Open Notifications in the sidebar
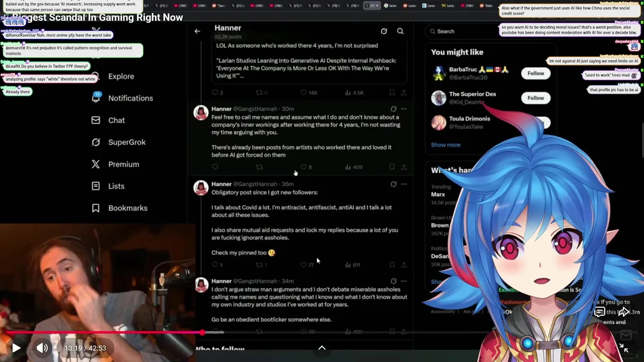The image size is (644, 362). (x=130, y=98)
